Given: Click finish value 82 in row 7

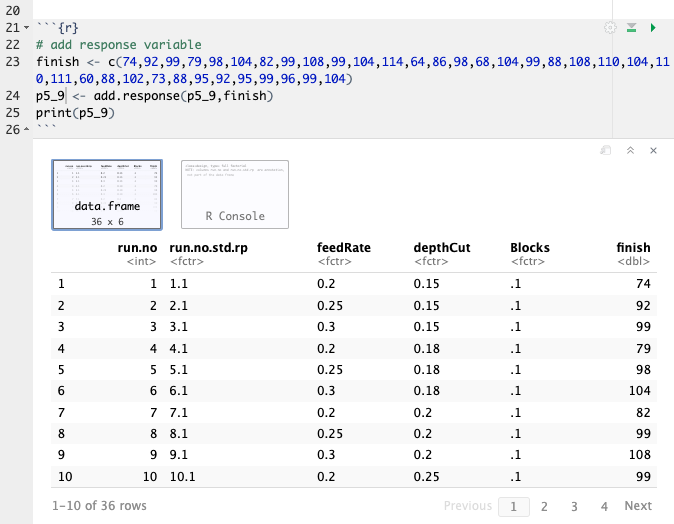Looking at the screenshot, I should point(643,413).
